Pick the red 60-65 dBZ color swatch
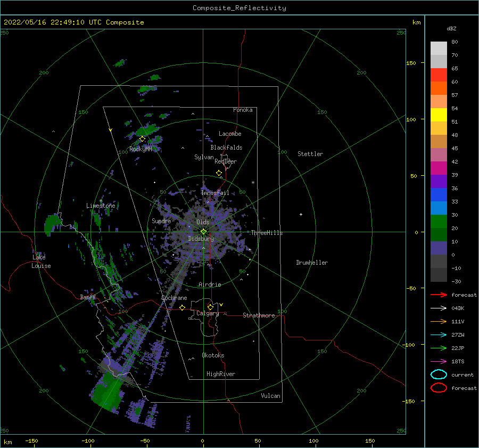This screenshot has width=479, height=448. tap(439, 75)
